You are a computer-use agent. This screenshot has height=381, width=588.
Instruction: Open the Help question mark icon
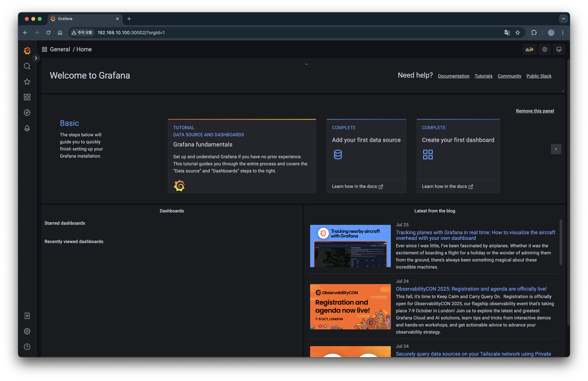[27, 347]
